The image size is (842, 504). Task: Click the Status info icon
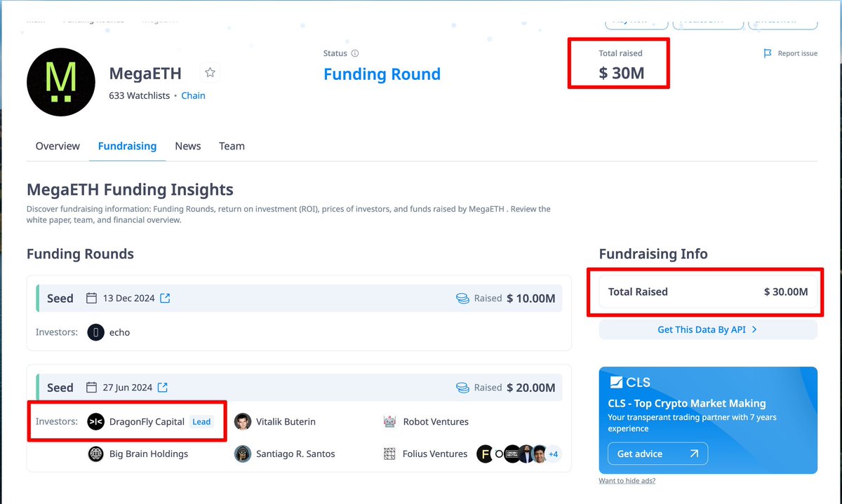coord(355,53)
